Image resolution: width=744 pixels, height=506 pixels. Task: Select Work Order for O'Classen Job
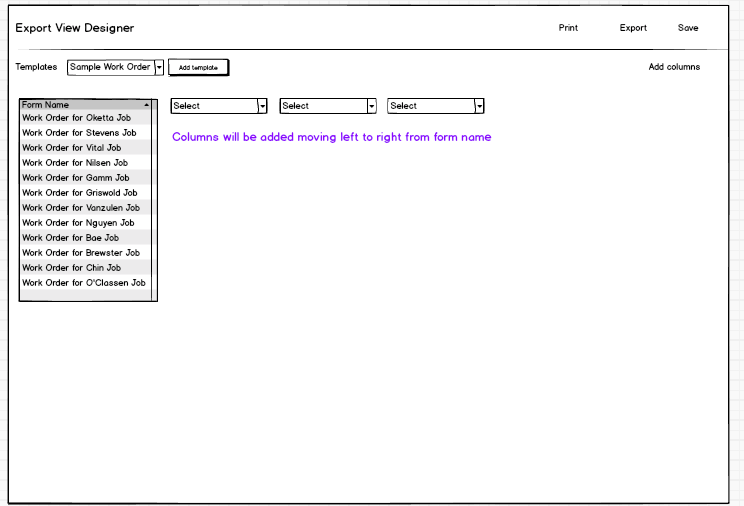pyautogui.click(x=84, y=283)
